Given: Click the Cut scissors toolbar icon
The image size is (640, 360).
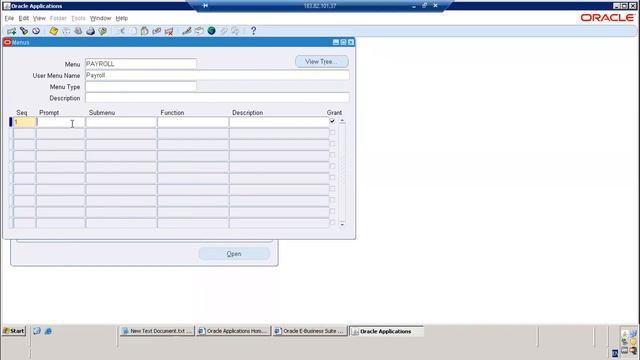Looking at the screenshot, I should click(121, 31).
